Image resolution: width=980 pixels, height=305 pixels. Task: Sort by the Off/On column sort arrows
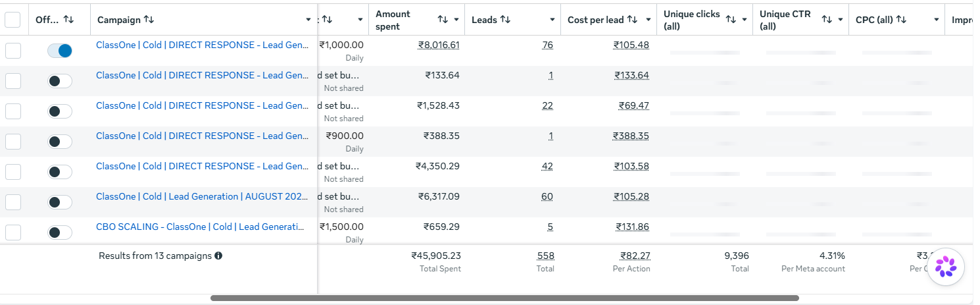pos(68,20)
